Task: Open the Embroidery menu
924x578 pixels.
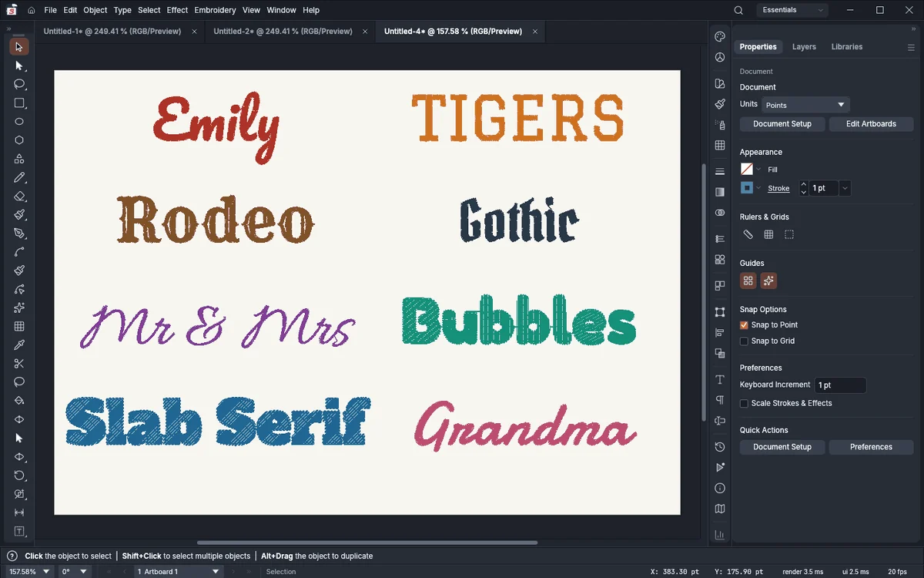Action: tap(215, 10)
